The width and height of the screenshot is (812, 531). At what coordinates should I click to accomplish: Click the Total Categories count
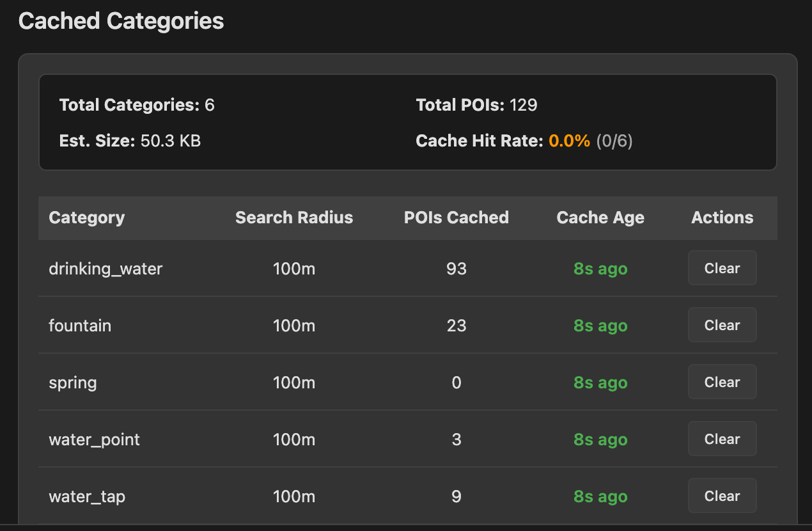(209, 105)
